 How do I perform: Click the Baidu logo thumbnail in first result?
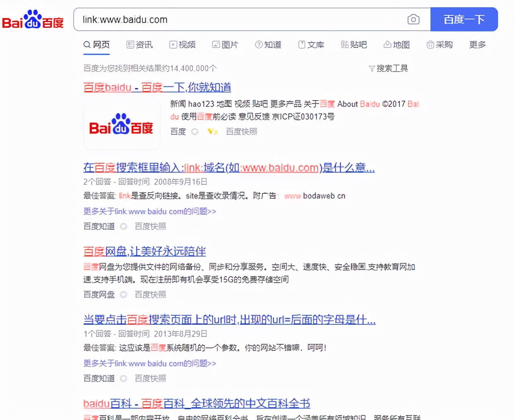pyautogui.click(x=122, y=125)
